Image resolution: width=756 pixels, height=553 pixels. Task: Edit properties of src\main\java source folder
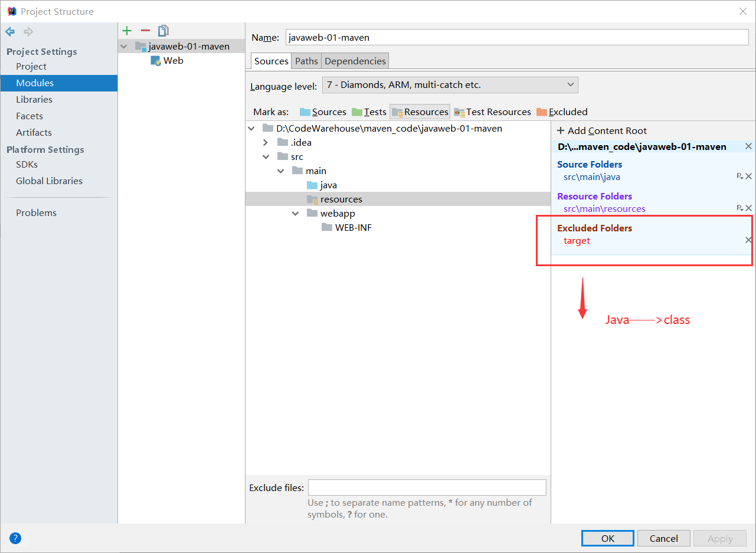739,176
